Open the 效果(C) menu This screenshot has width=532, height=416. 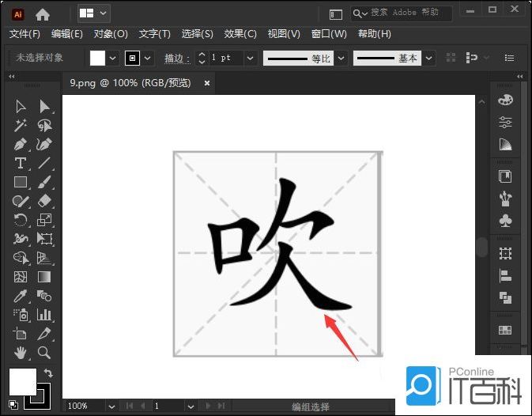pyautogui.click(x=240, y=34)
